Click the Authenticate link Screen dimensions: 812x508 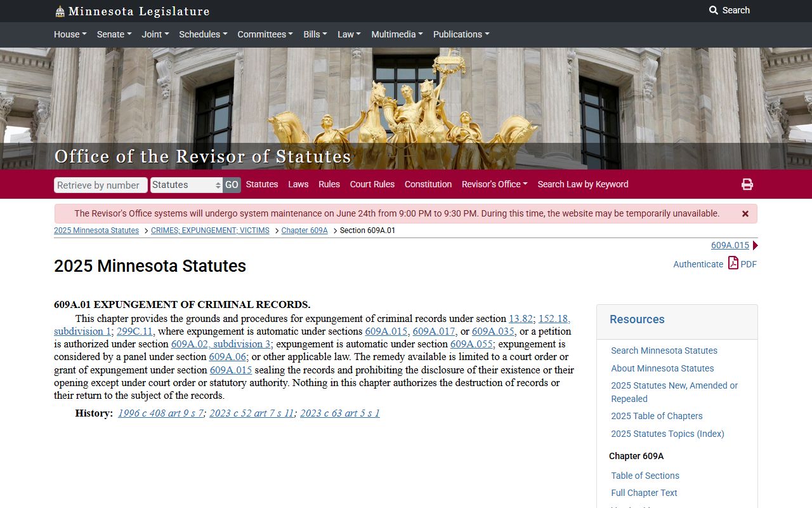pos(698,264)
